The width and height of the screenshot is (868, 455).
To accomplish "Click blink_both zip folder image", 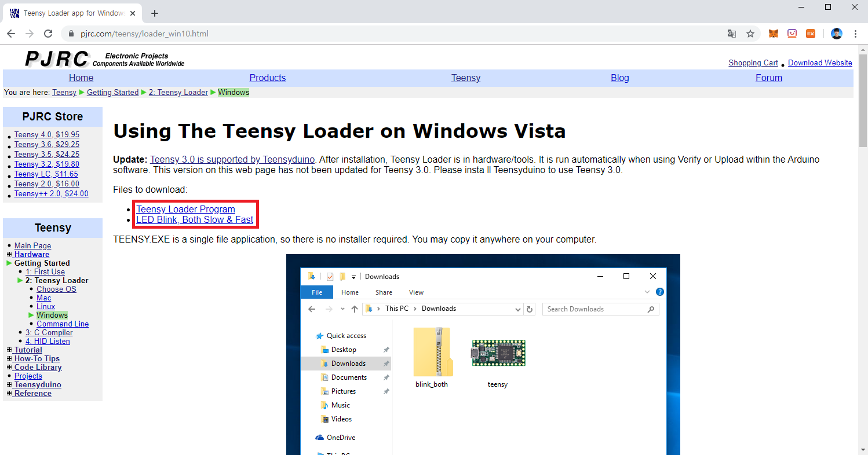I will (433, 352).
